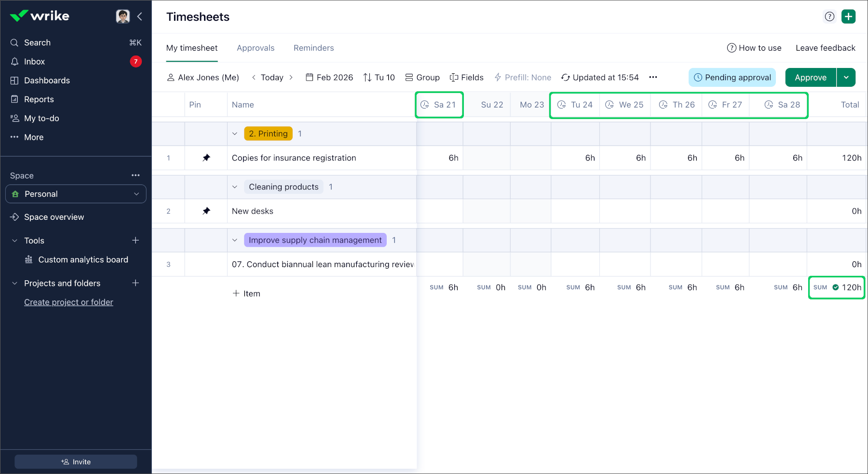Open the Approve button dropdown arrow
The height and width of the screenshot is (474, 868).
(x=846, y=77)
